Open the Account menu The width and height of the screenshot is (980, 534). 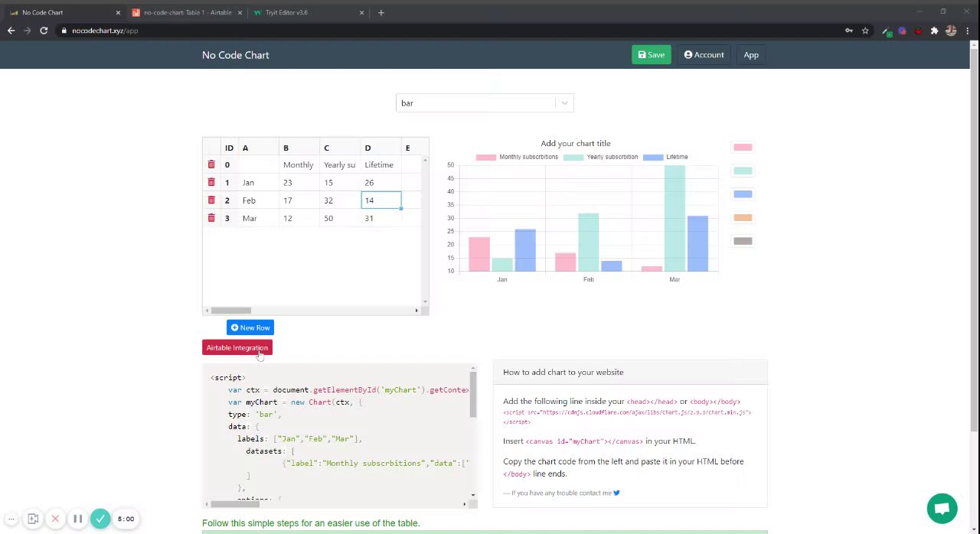pyautogui.click(x=704, y=55)
